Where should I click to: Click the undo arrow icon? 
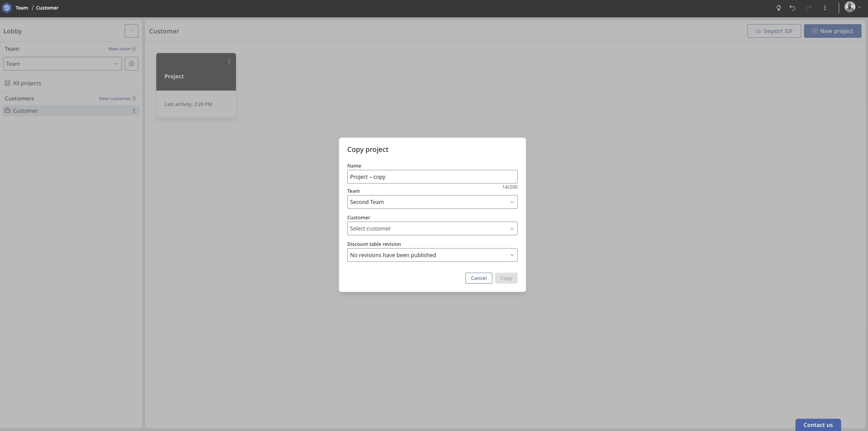coord(792,8)
